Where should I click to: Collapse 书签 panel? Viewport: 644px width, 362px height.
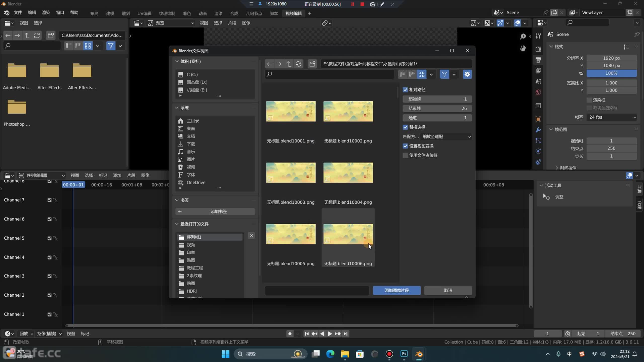pyautogui.click(x=177, y=200)
